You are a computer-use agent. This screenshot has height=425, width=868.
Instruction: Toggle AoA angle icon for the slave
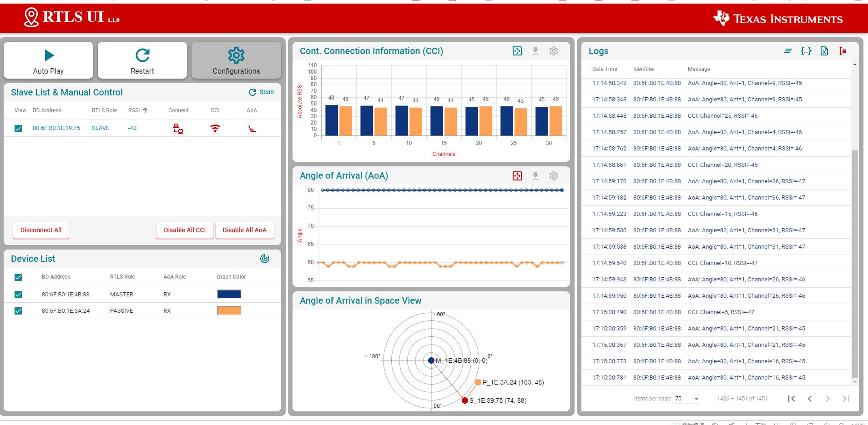pyautogui.click(x=252, y=129)
